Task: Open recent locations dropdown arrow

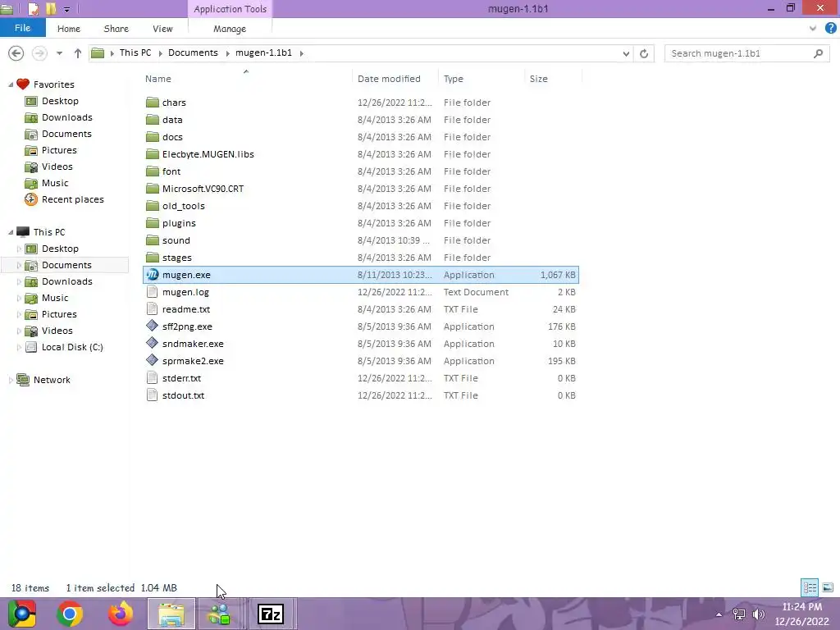Action: point(59,53)
